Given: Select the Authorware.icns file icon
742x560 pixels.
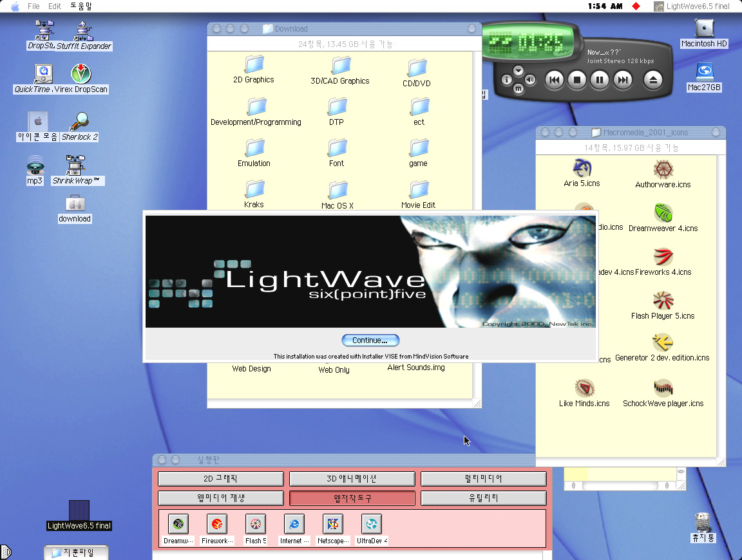Looking at the screenshot, I should tap(663, 170).
